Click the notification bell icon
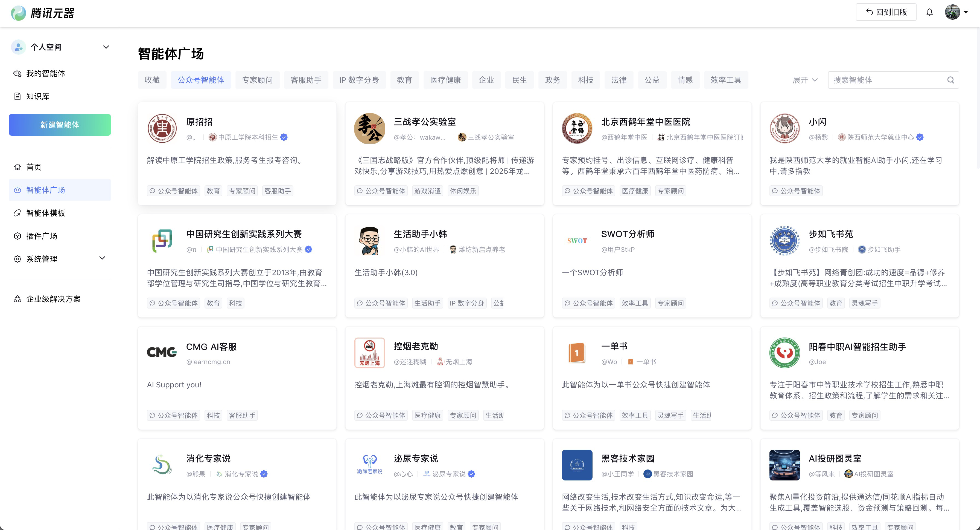The width and height of the screenshot is (980, 530). 929,12
